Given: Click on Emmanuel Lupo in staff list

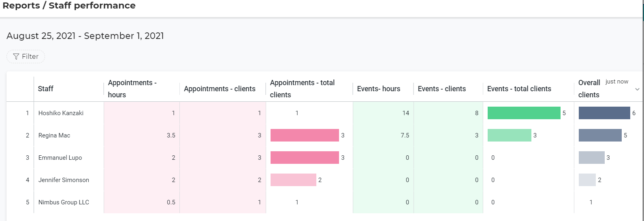Looking at the screenshot, I should point(60,158).
